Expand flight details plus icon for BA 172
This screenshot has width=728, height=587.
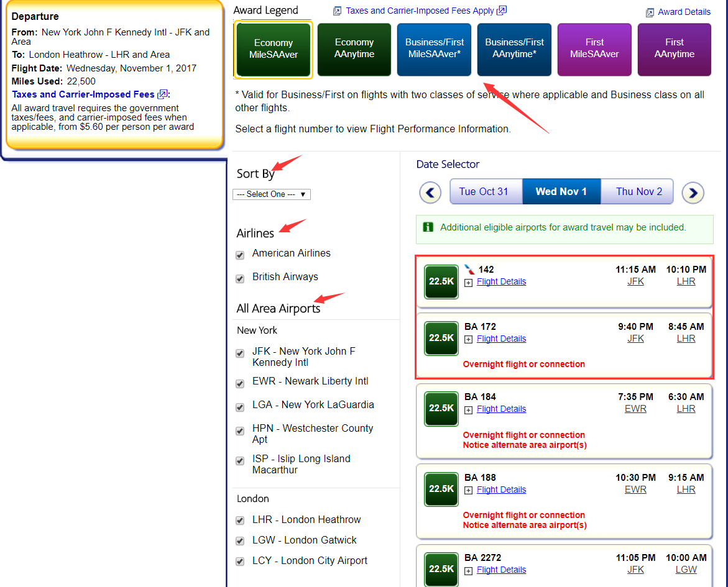click(x=469, y=340)
